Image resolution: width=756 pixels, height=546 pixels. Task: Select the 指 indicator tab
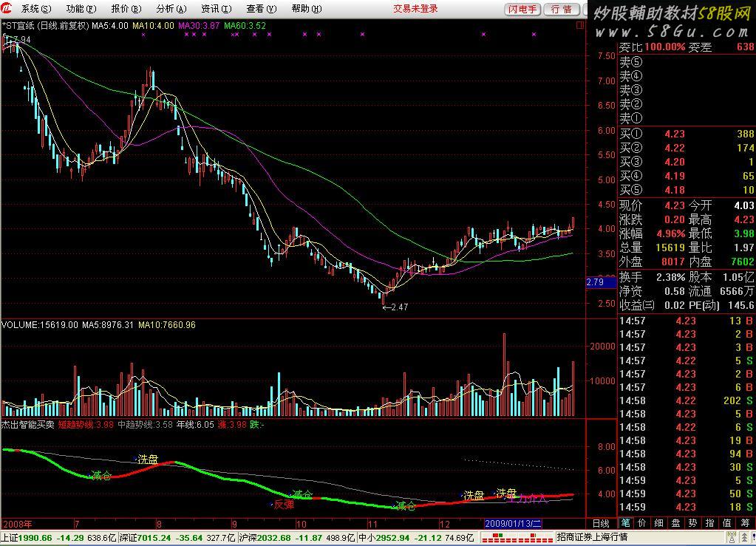pyautogui.click(x=709, y=523)
